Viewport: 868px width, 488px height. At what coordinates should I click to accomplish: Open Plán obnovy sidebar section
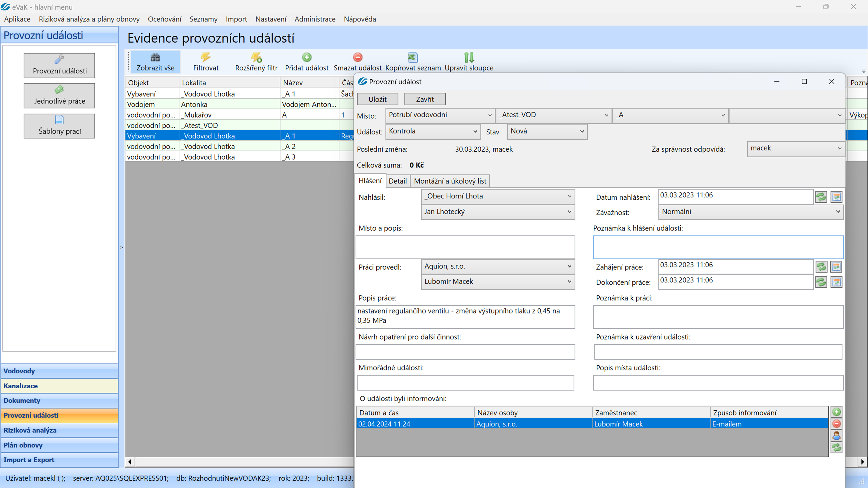(59, 445)
